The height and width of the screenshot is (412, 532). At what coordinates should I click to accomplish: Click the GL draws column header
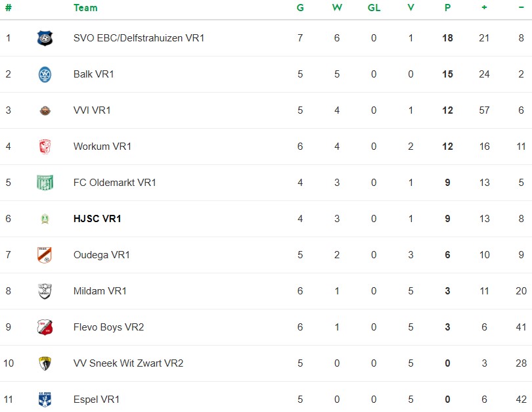[x=374, y=8]
